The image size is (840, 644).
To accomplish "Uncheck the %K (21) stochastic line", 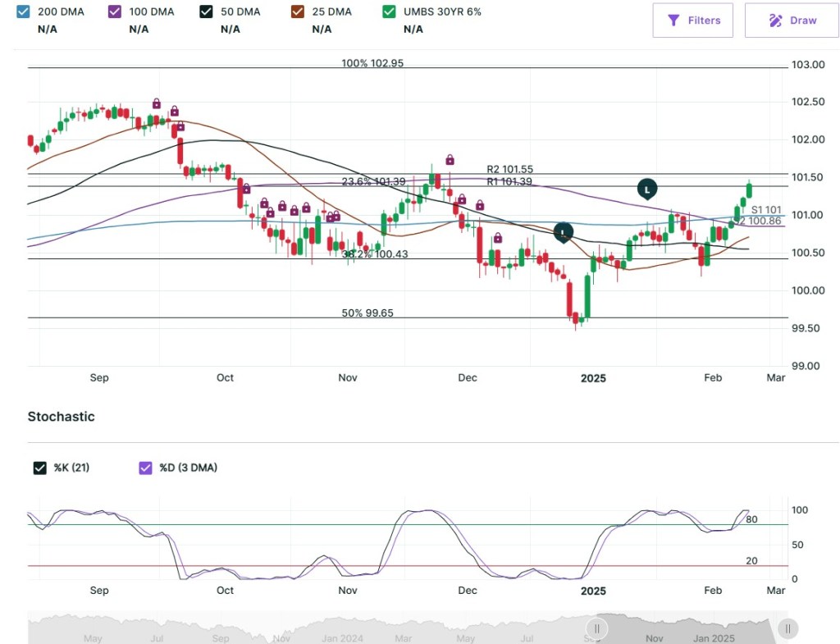I will click(39, 468).
